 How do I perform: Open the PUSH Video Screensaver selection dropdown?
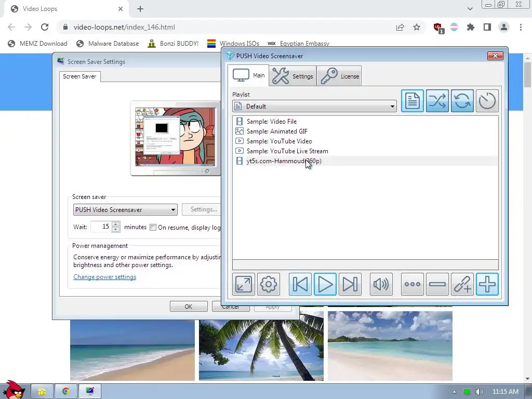[x=125, y=210]
